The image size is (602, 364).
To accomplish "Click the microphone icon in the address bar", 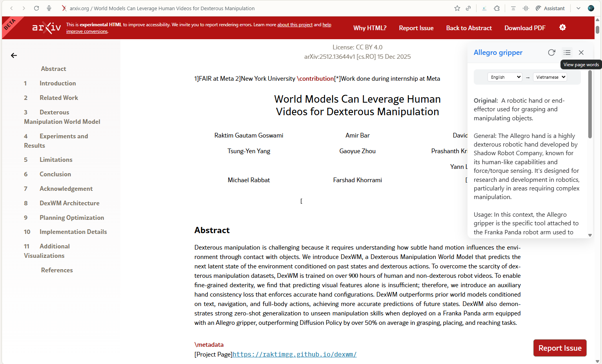I will pos(49,8).
